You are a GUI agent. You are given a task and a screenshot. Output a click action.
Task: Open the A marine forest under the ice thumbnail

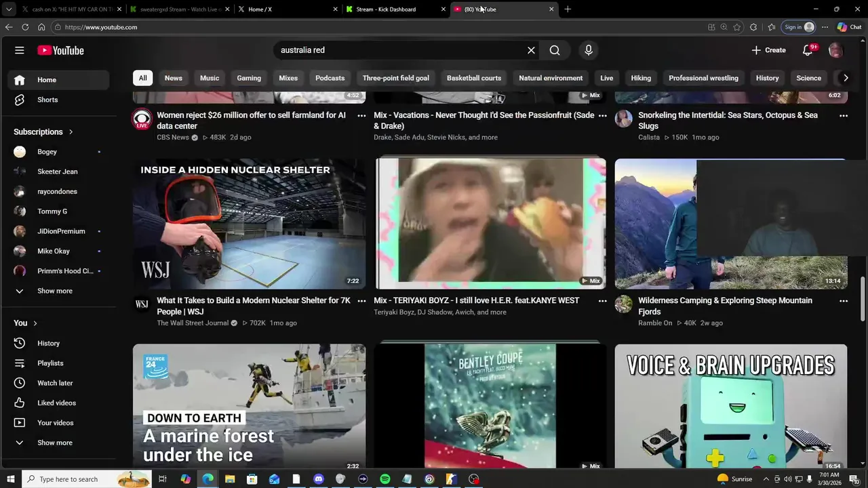[249, 407]
